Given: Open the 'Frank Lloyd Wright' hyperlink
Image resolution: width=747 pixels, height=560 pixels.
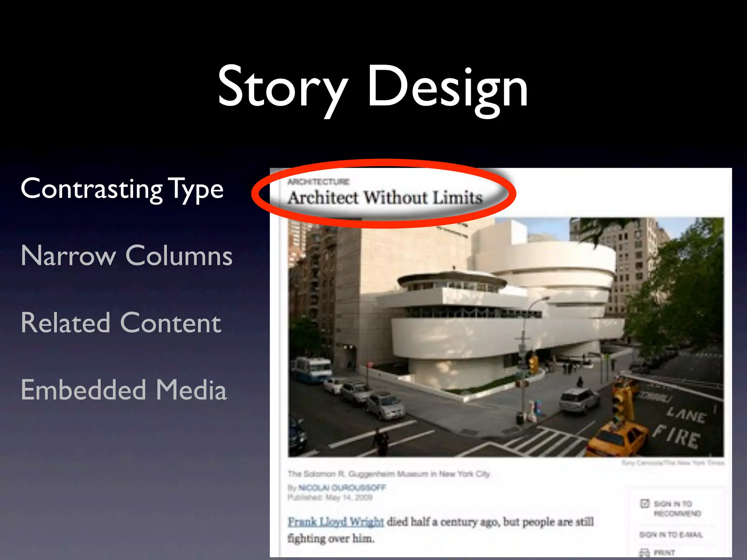Looking at the screenshot, I should tap(336, 522).
